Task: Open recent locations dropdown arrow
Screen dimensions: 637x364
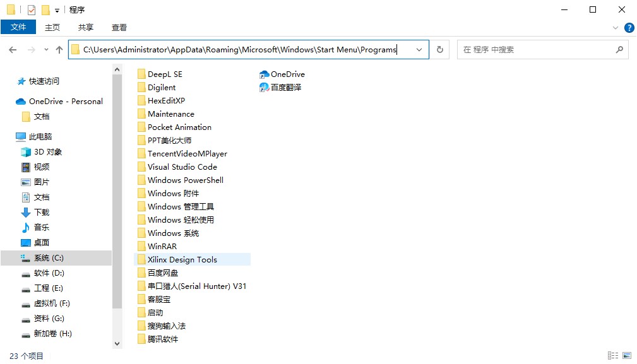Action: click(46, 50)
